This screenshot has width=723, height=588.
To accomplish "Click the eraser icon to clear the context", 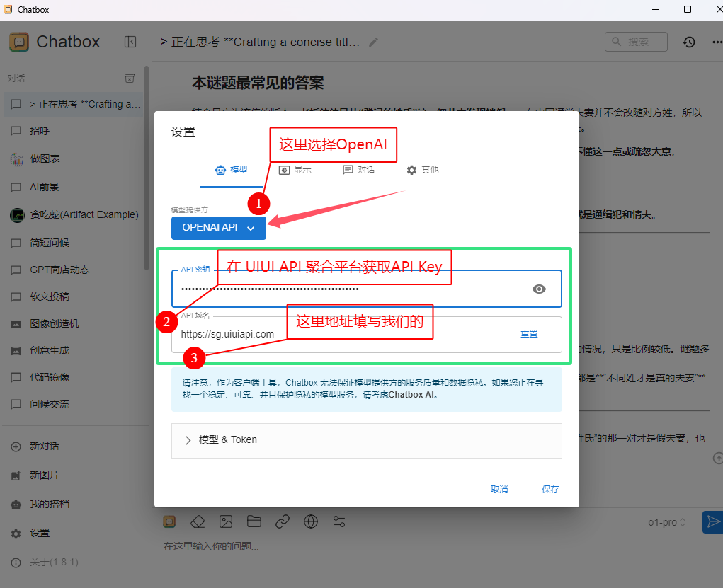I will pyautogui.click(x=198, y=521).
